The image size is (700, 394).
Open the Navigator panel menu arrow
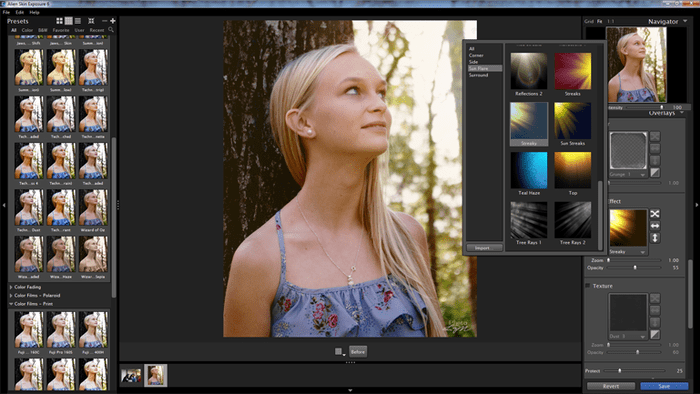click(x=685, y=21)
